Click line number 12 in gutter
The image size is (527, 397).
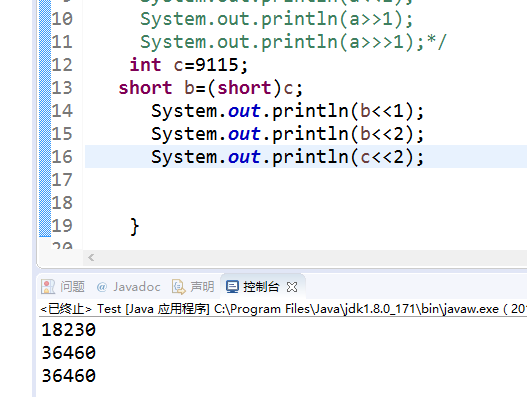pos(62,65)
